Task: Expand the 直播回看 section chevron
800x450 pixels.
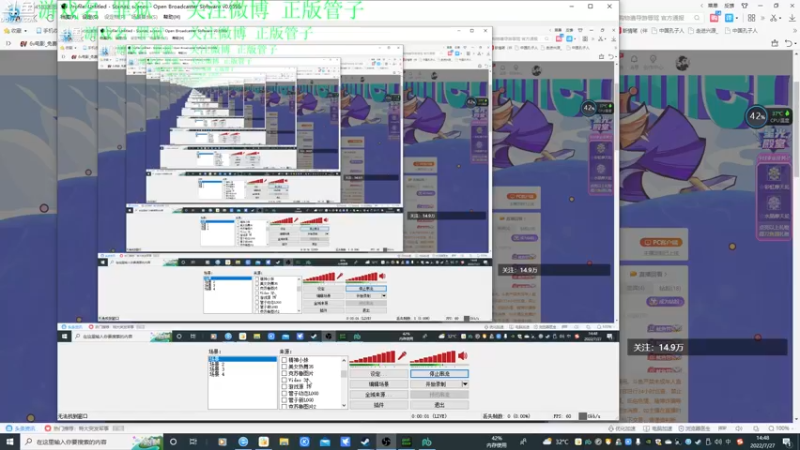Action: click(x=665, y=274)
